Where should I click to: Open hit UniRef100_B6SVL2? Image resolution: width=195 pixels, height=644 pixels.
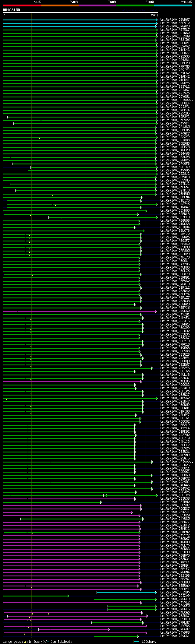point(175,86)
